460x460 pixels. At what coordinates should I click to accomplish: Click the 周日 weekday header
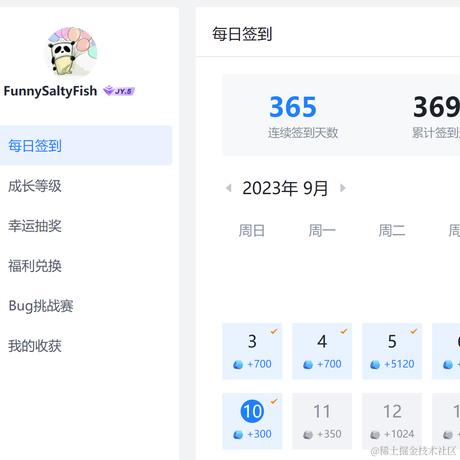pyautogui.click(x=252, y=231)
